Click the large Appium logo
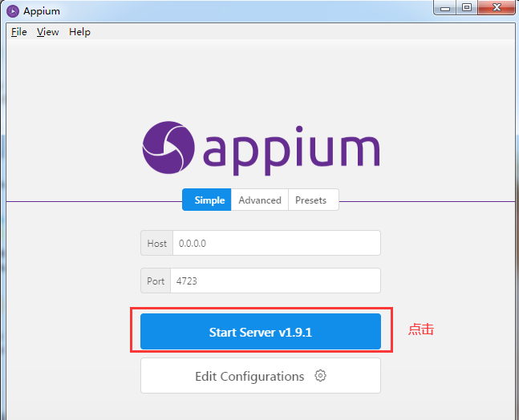Screen dimensions: 519x420 (x=261, y=148)
